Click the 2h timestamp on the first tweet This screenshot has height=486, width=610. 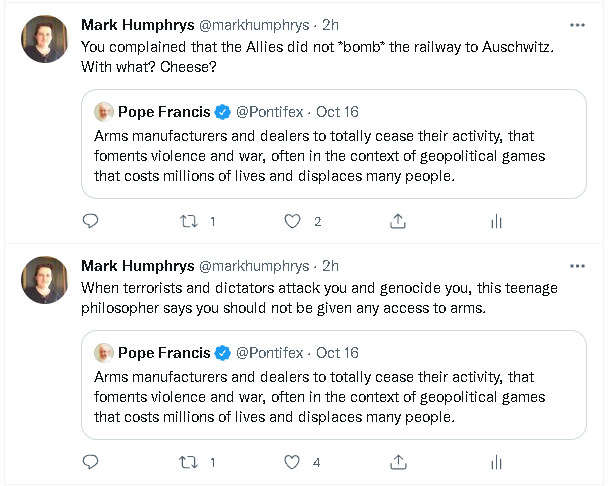(331, 25)
